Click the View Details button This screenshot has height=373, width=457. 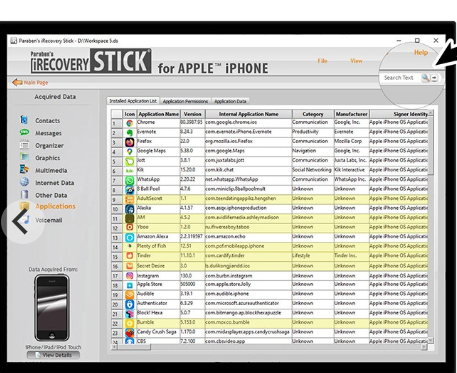[x=53, y=355]
